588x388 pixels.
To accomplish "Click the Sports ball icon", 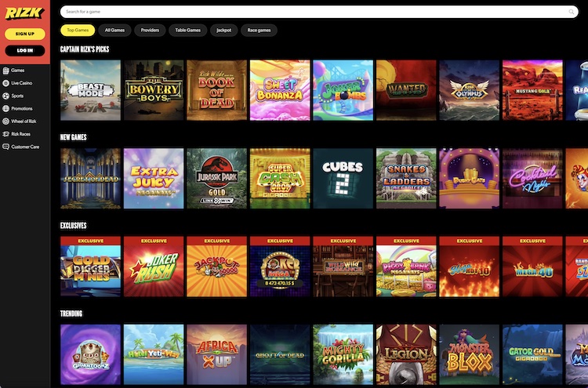I will point(5,96).
